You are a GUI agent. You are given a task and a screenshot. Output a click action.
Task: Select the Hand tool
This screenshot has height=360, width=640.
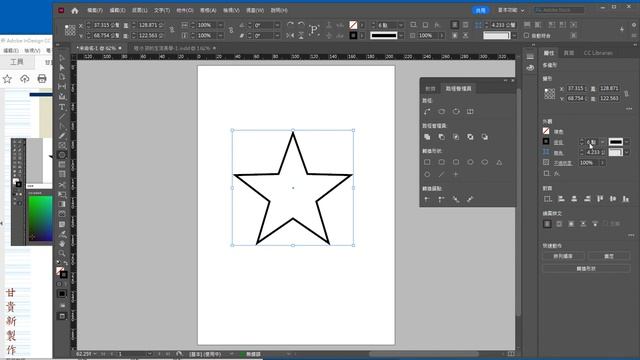pyautogui.click(x=62, y=244)
